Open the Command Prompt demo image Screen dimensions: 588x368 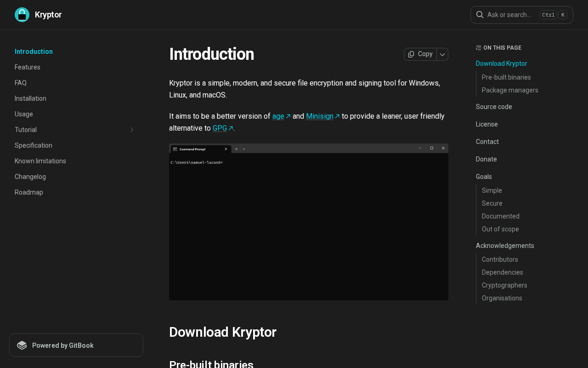(x=309, y=222)
